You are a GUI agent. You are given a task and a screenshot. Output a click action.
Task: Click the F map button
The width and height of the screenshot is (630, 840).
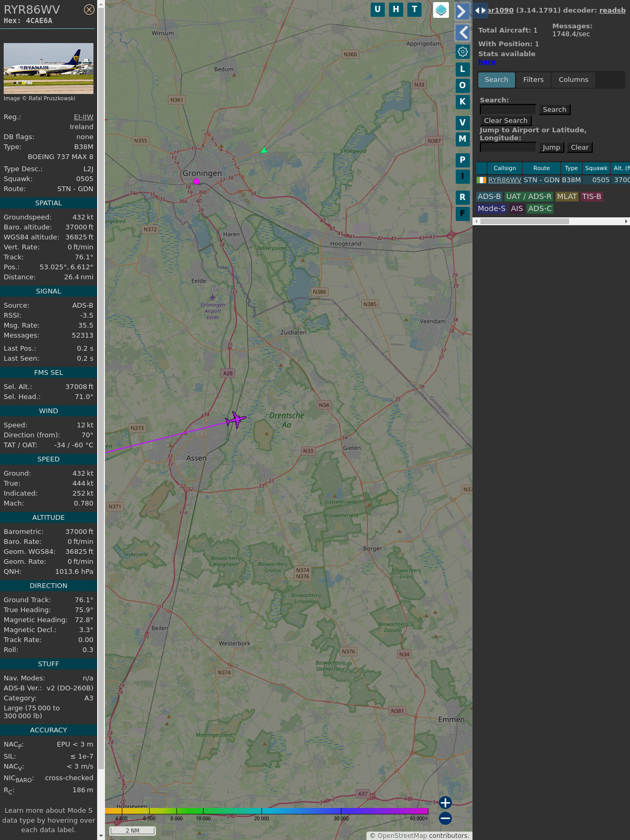463,214
